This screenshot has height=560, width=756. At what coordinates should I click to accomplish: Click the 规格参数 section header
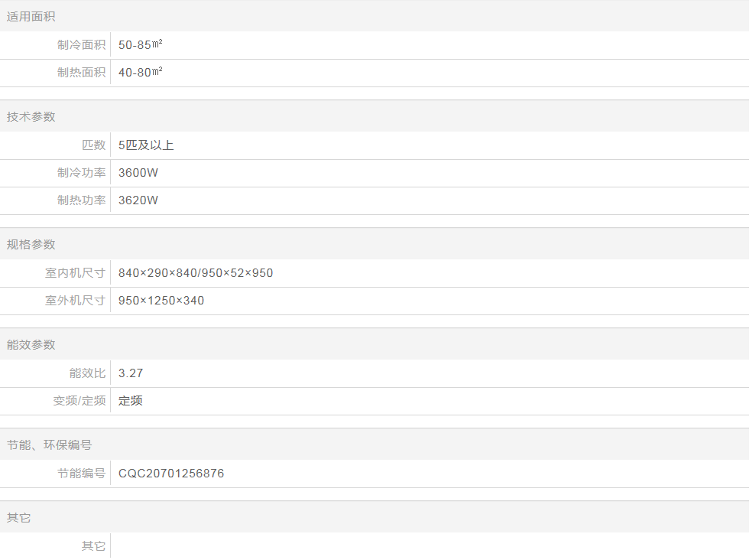coord(31,244)
